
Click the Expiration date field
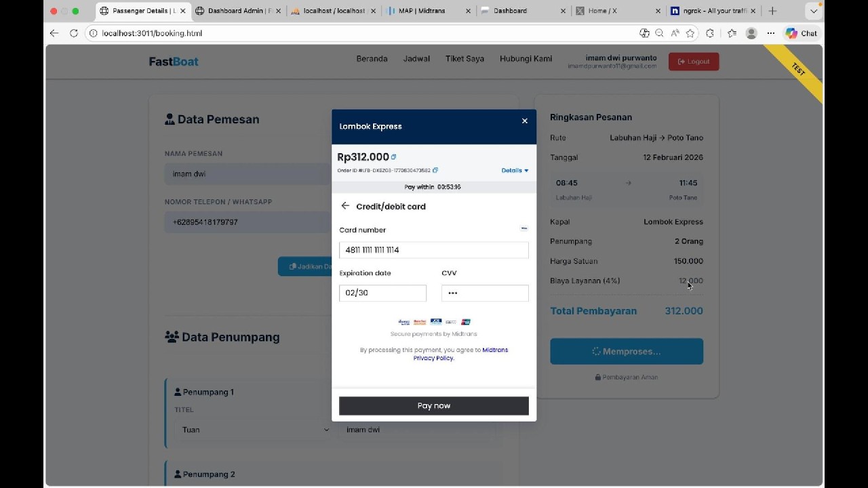coord(382,293)
